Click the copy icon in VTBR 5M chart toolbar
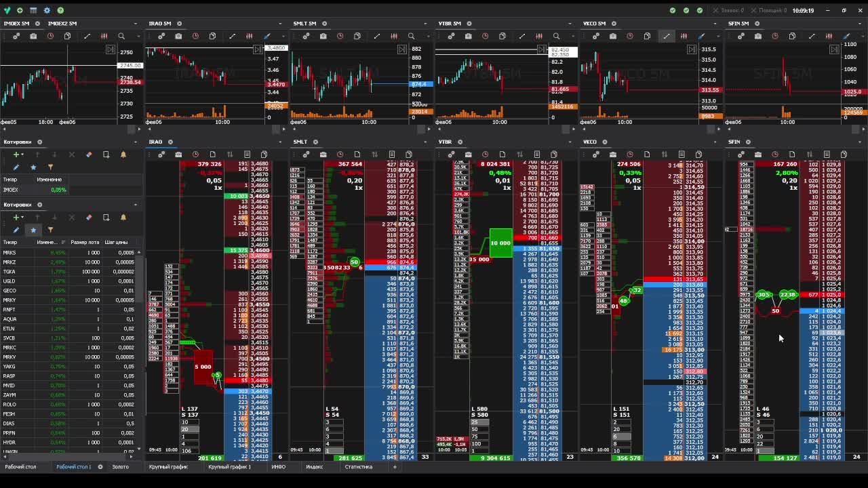This screenshot has height=488, width=868. pos(502,36)
